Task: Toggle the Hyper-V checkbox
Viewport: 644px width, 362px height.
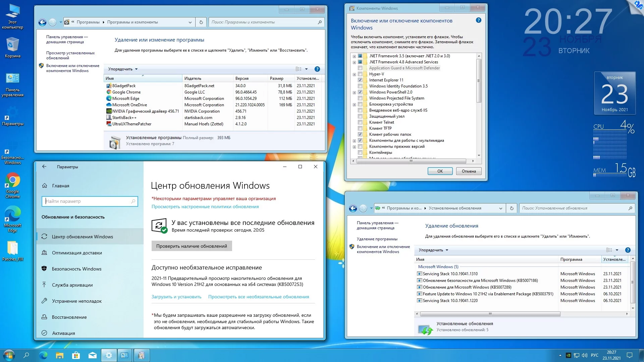Action: [360, 74]
